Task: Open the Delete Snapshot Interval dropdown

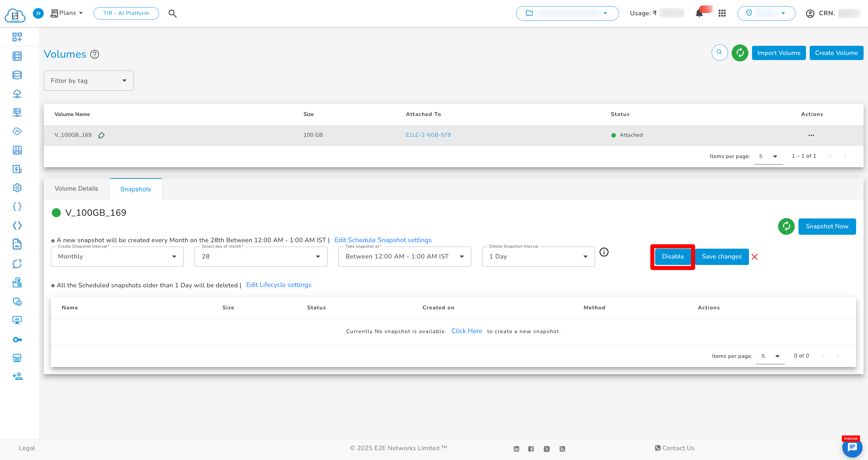Action: 538,256
